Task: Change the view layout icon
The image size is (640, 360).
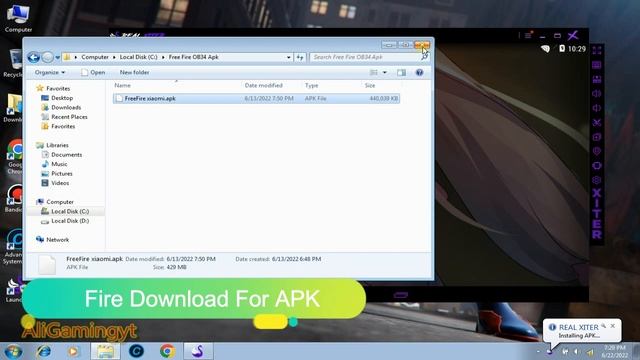Action: (x=373, y=73)
